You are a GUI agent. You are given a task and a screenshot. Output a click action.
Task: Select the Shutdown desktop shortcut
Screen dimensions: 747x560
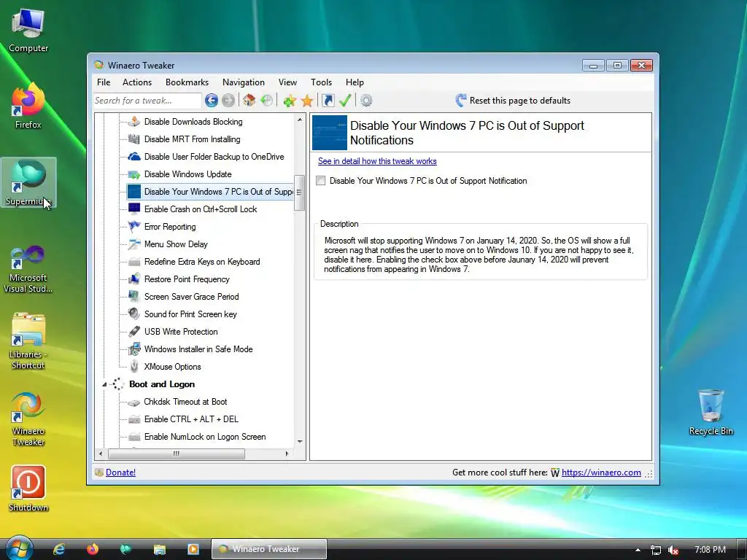[28, 489]
